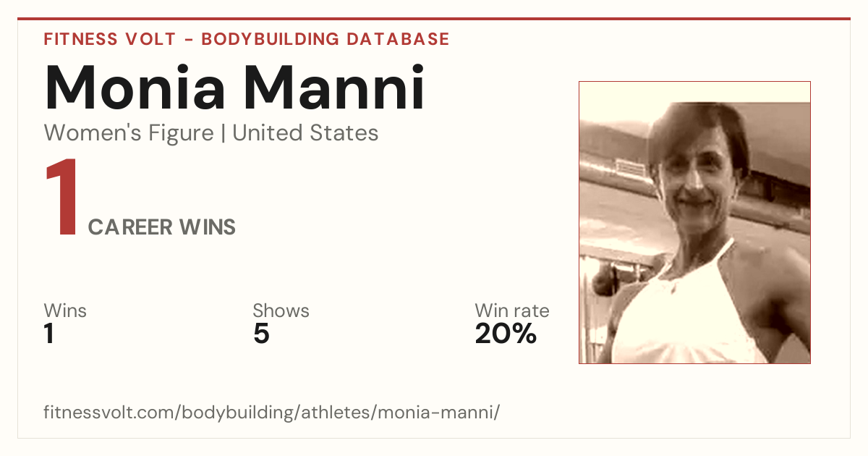Select the Bodybuilding Database header text
The image size is (868, 456).
tap(325, 39)
